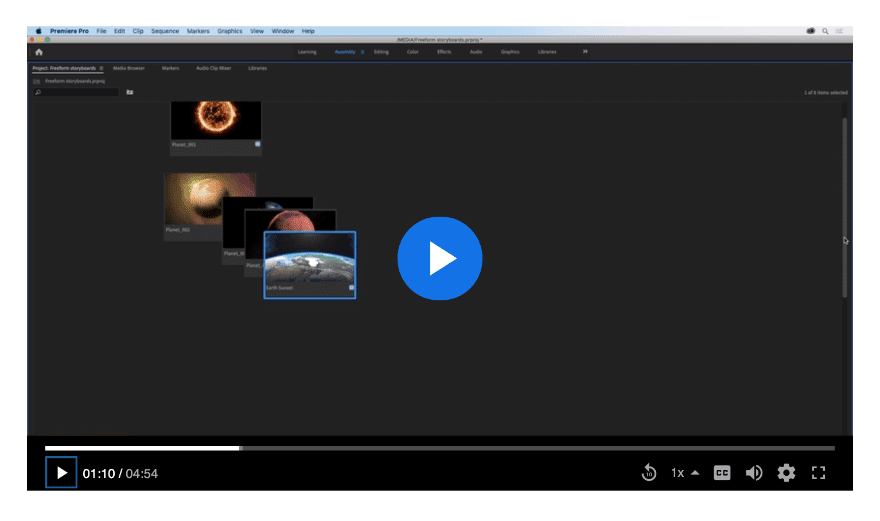
Task: Select the Earth Sunset clip thumbnail
Action: (309, 260)
